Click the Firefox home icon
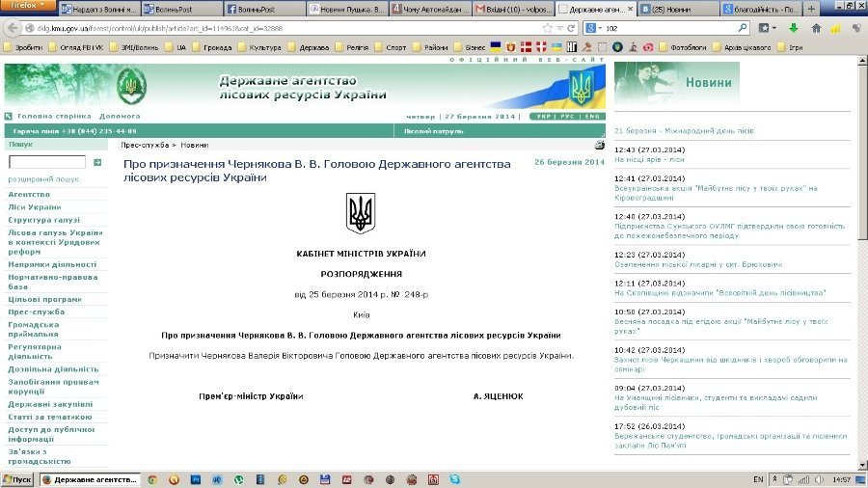The width and height of the screenshot is (868, 488). [x=817, y=28]
